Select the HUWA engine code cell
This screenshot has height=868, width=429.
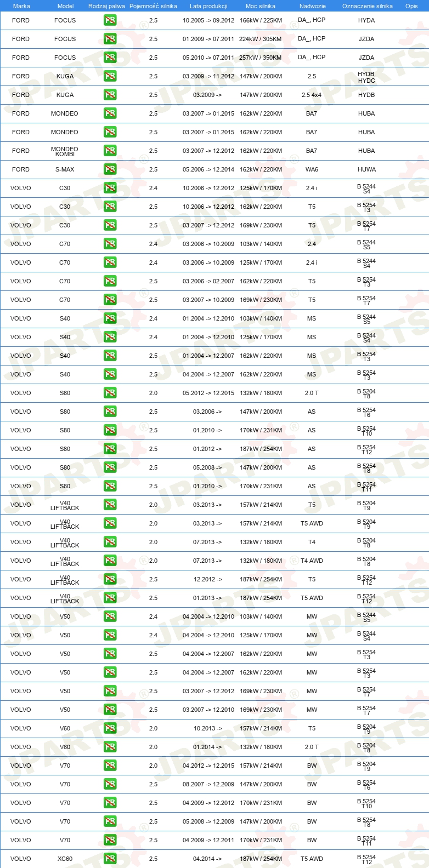click(x=366, y=169)
